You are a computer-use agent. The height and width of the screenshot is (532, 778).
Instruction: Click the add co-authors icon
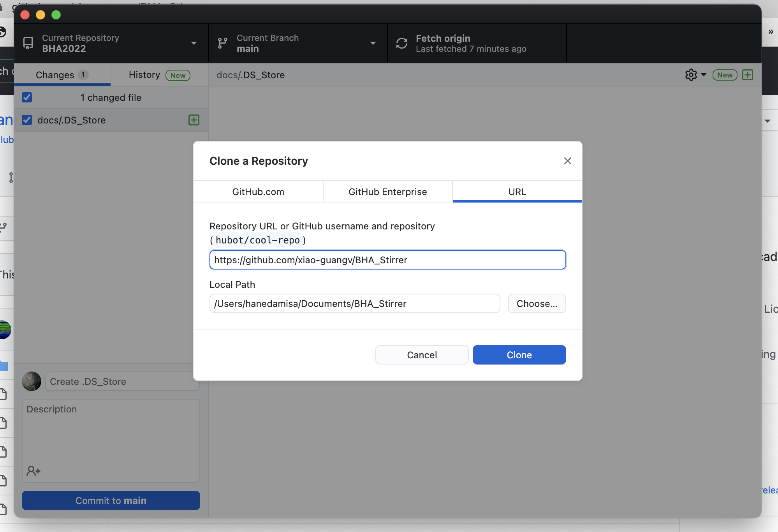click(33, 471)
